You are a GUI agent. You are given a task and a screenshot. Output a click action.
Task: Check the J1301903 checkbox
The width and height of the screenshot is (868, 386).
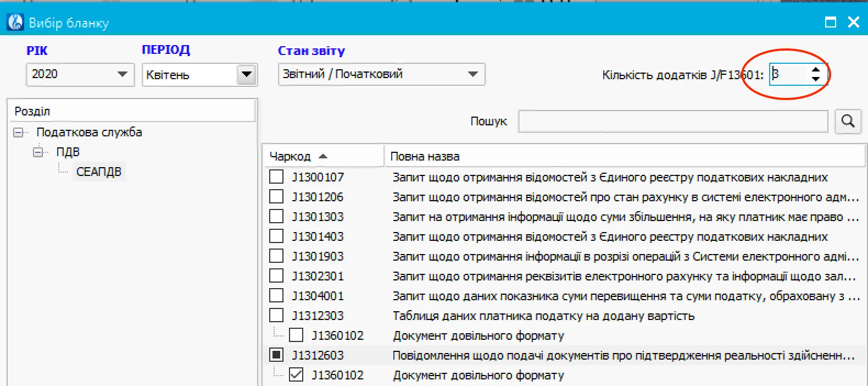276,256
